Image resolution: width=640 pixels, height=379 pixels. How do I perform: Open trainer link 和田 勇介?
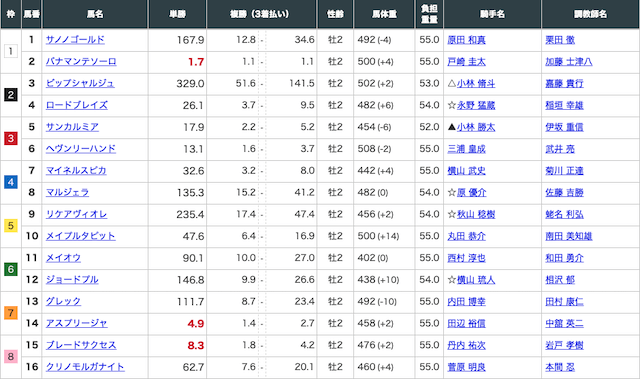click(564, 258)
